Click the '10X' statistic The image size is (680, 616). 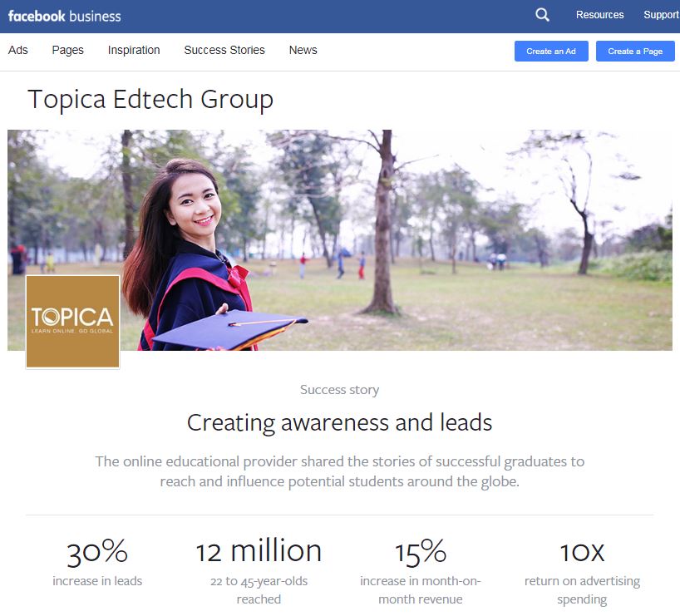coord(582,552)
